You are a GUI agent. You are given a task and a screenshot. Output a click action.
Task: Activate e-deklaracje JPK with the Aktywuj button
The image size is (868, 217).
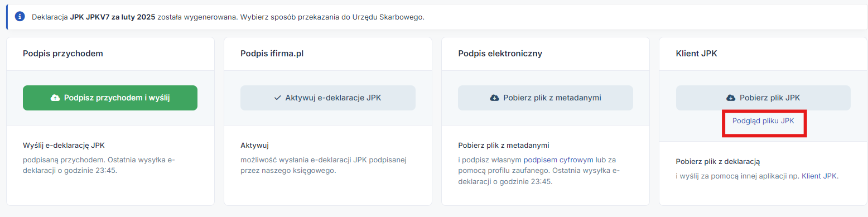pyautogui.click(x=328, y=98)
